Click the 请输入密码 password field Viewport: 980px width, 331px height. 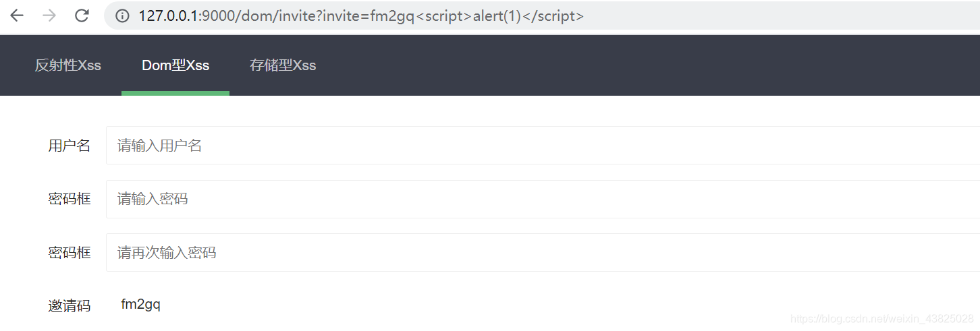click(543, 199)
